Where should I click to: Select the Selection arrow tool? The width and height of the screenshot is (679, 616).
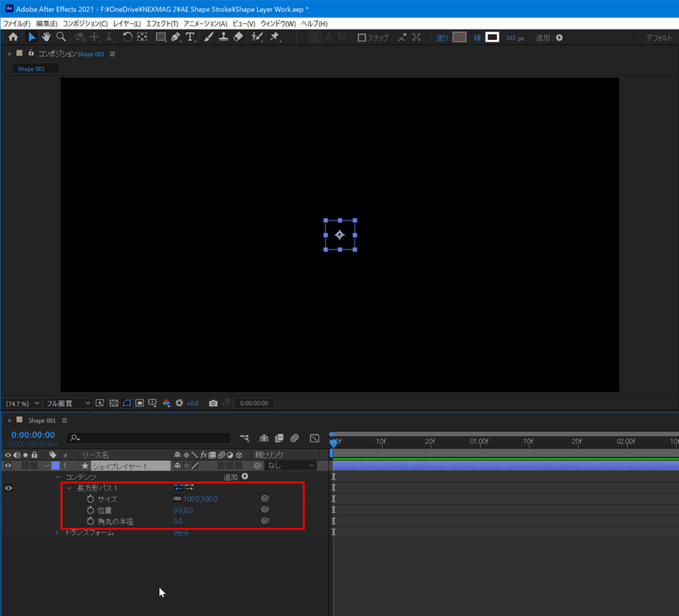pyautogui.click(x=32, y=37)
